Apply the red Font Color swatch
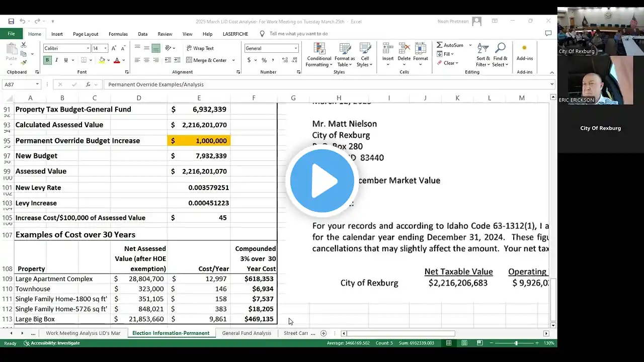The height and width of the screenshot is (362, 644). pos(117,60)
